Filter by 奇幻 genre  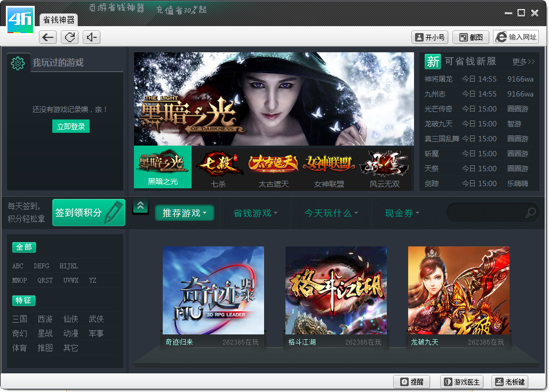click(20, 333)
